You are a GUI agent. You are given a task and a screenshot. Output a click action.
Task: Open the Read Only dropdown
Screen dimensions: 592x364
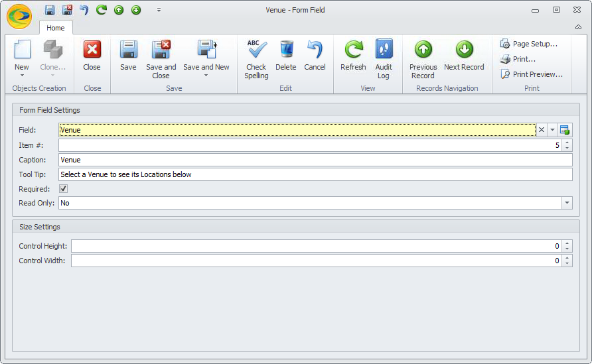[x=567, y=203]
